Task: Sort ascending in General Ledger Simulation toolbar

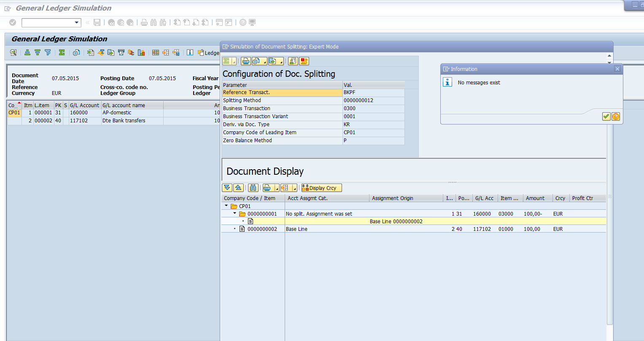Action: (27, 53)
